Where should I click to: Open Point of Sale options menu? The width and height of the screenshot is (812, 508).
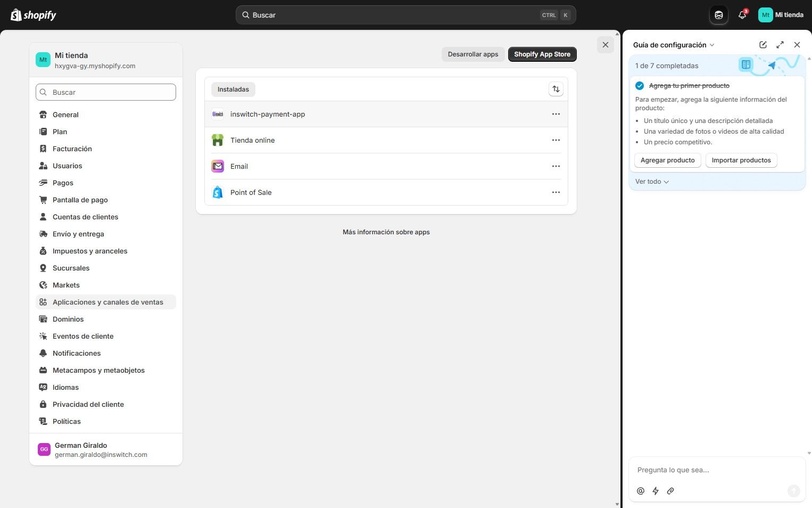click(x=556, y=192)
